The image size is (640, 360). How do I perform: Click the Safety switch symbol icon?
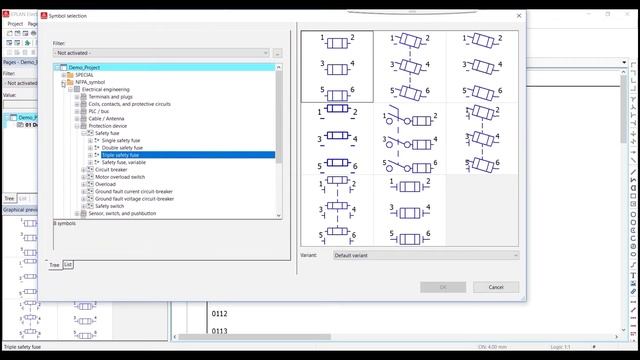click(90, 207)
